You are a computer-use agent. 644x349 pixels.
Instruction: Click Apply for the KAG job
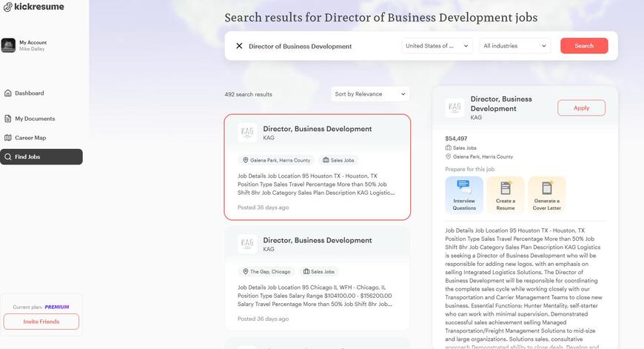click(581, 107)
